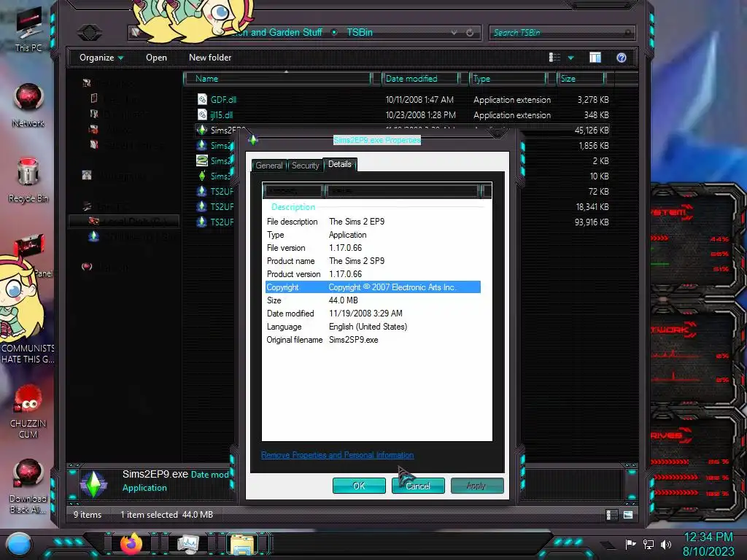This screenshot has height=560, width=747.
Task: Open the taskbar clock showing 12:34 PM
Action: (708, 544)
